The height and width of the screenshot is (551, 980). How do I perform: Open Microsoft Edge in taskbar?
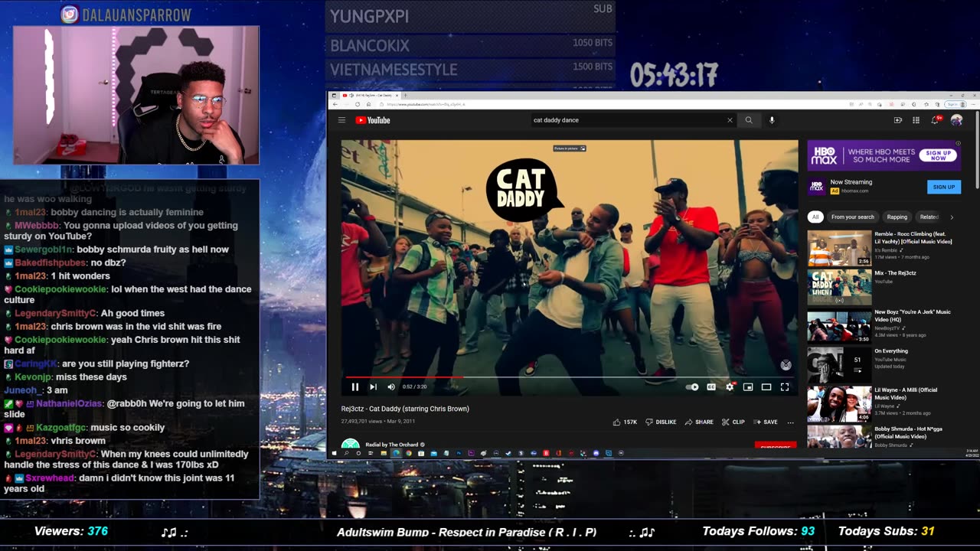pos(396,453)
